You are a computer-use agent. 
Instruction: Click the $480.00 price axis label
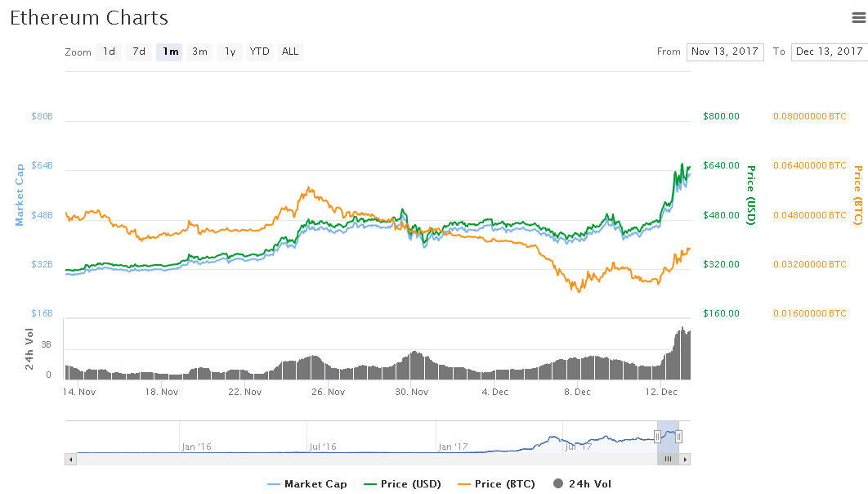(x=722, y=215)
